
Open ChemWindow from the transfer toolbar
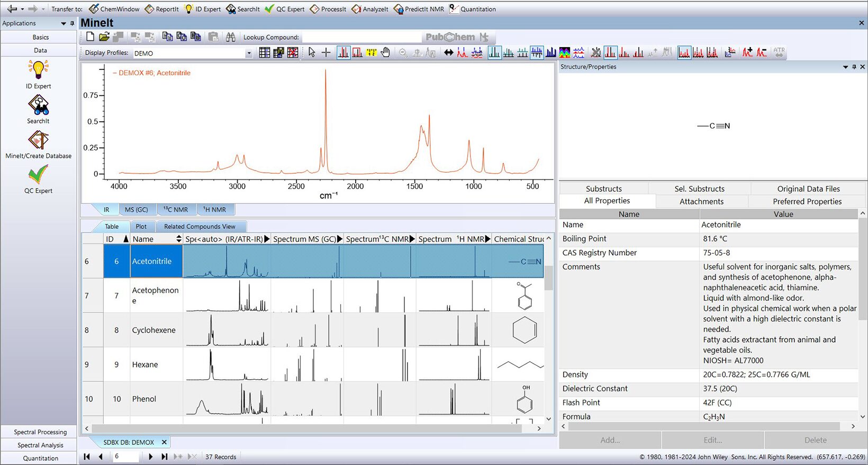click(x=114, y=9)
